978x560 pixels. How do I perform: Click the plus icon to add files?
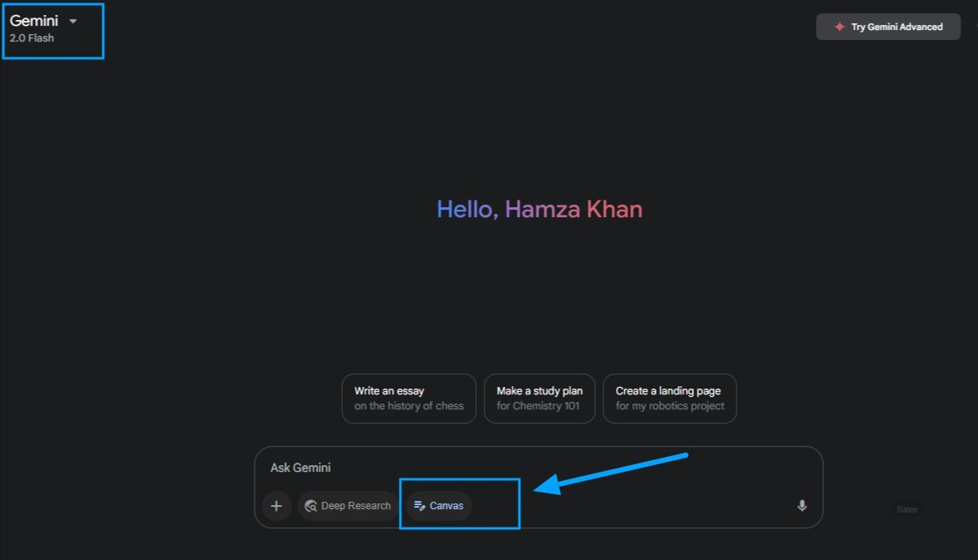tap(276, 506)
